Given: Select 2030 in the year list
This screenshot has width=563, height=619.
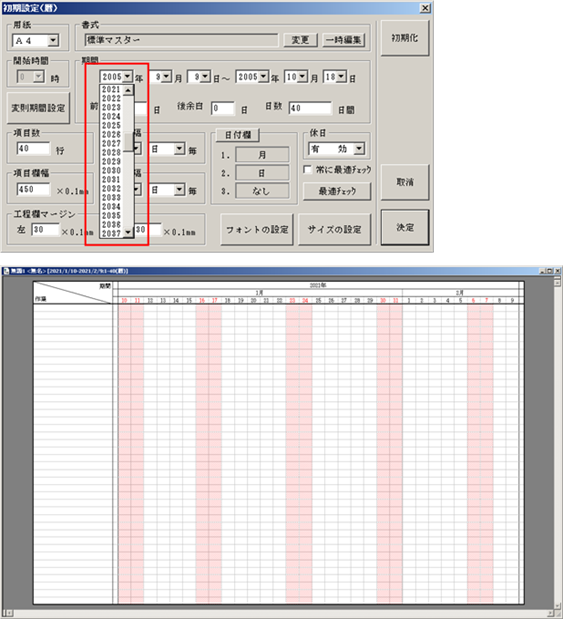Looking at the screenshot, I should point(111,171).
